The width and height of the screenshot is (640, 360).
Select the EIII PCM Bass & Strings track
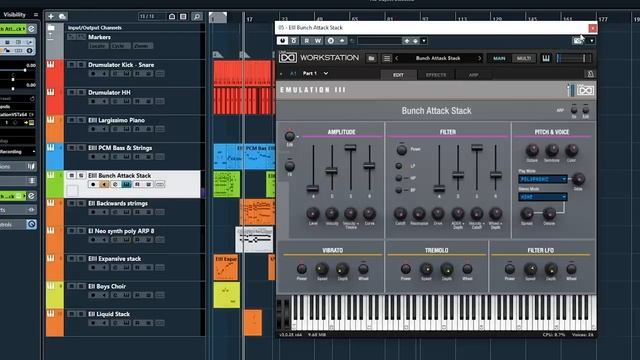[120, 148]
